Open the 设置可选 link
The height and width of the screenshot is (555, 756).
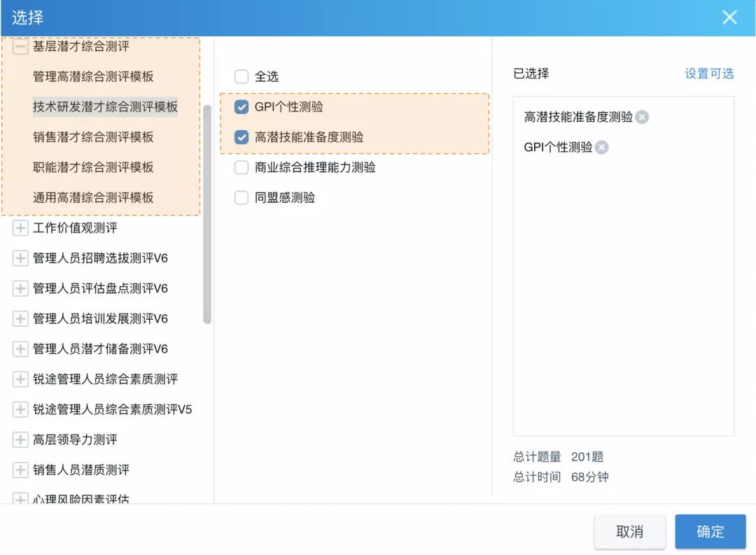coord(709,73)
